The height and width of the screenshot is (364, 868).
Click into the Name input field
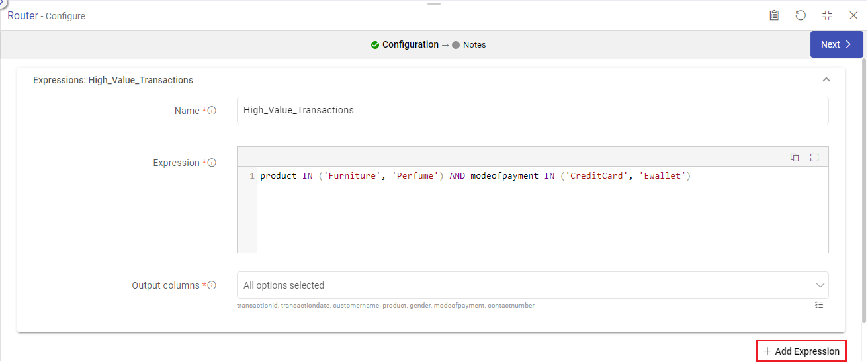(532, 111)
